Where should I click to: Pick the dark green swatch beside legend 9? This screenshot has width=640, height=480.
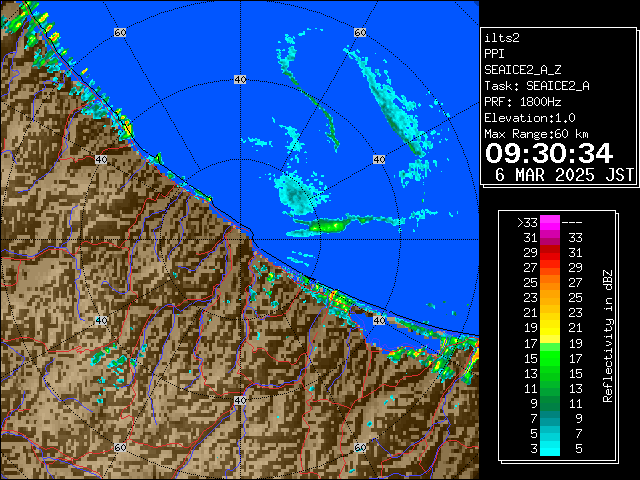coord(550,403)
